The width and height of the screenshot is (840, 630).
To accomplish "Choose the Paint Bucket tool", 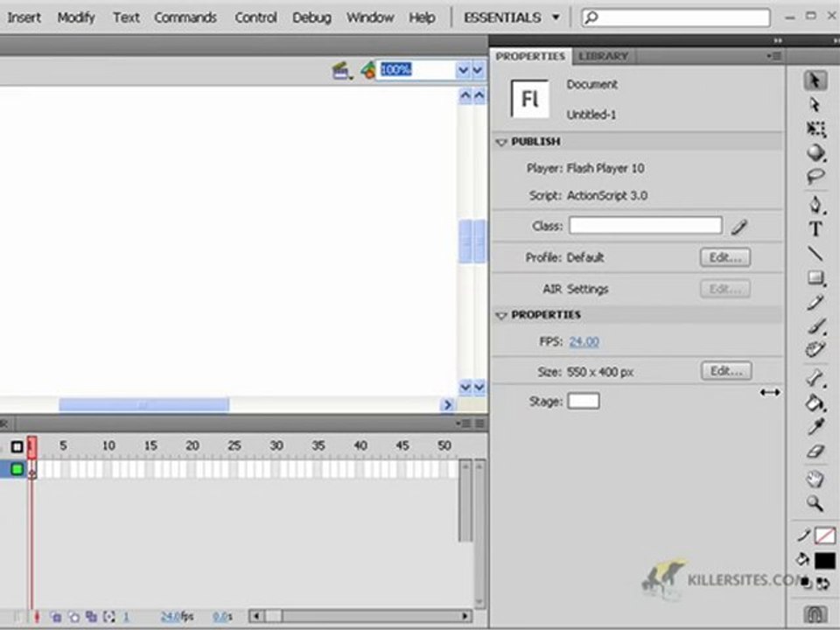I will pos(815,402).
